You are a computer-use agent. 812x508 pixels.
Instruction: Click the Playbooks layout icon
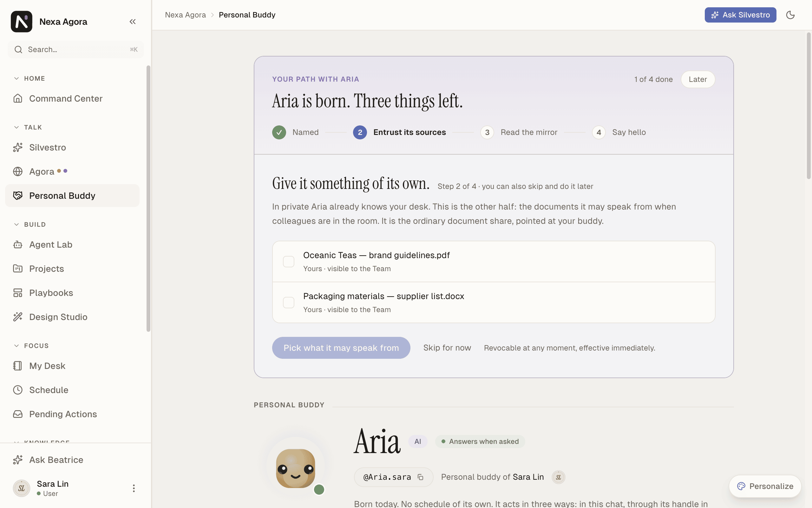(x=18, y=293)
